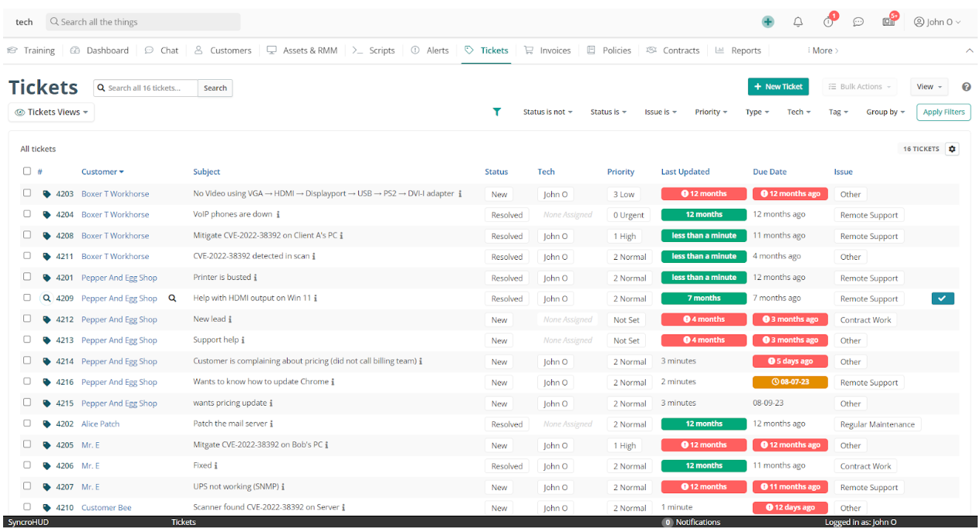Click the green plus quick-create icon
Image resolution: width=980 pixels, height=529 pixels.
click(x=768, y=22)
